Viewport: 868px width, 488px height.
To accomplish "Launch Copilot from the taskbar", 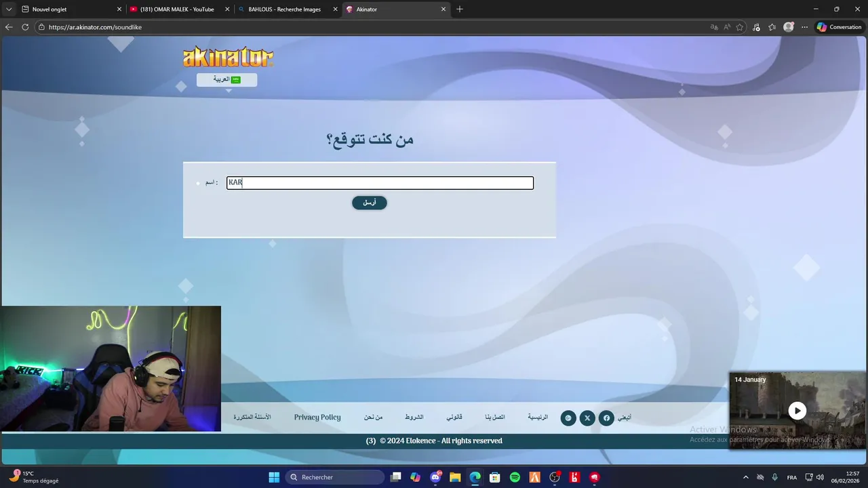I will tap(416, 477).
